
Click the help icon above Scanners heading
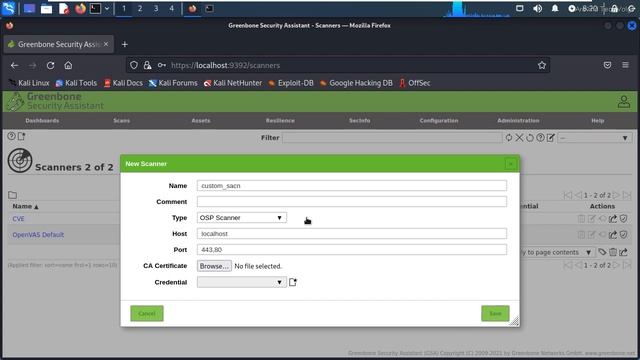tap(11, 136)
